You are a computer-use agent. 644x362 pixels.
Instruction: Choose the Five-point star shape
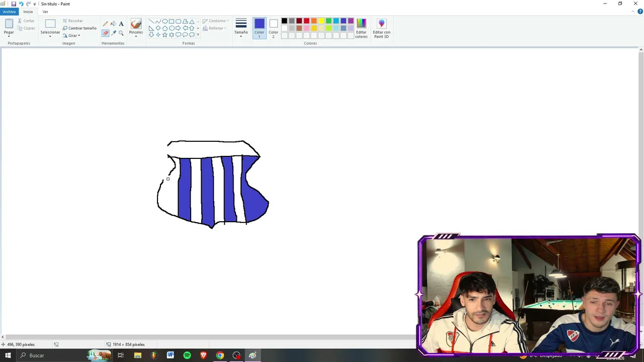pyautogui.click(x=165, y=35)
